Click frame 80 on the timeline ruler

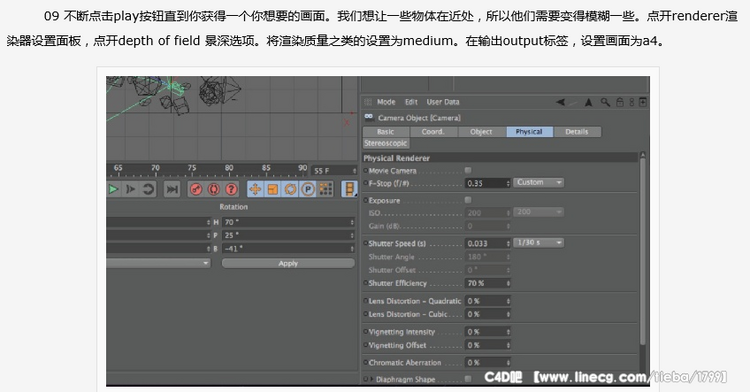coord(229,168)
